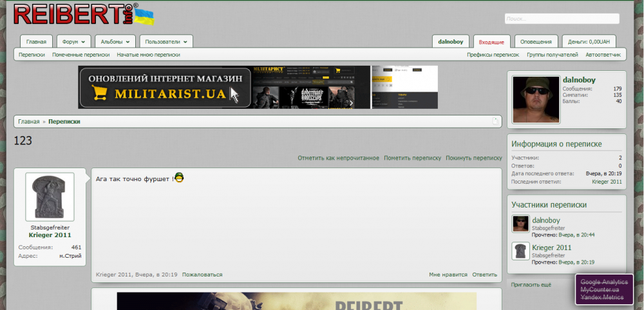Open the Форум tab

pos(70,41)
